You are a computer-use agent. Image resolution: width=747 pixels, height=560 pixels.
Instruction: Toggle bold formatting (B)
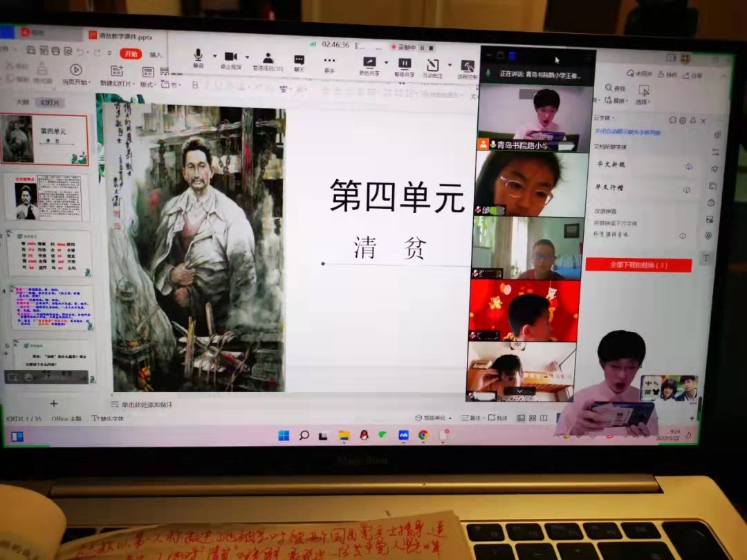coord(194,85)
